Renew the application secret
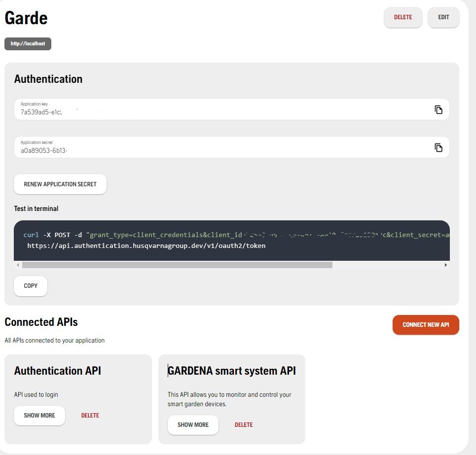 (x=60, y=184)
